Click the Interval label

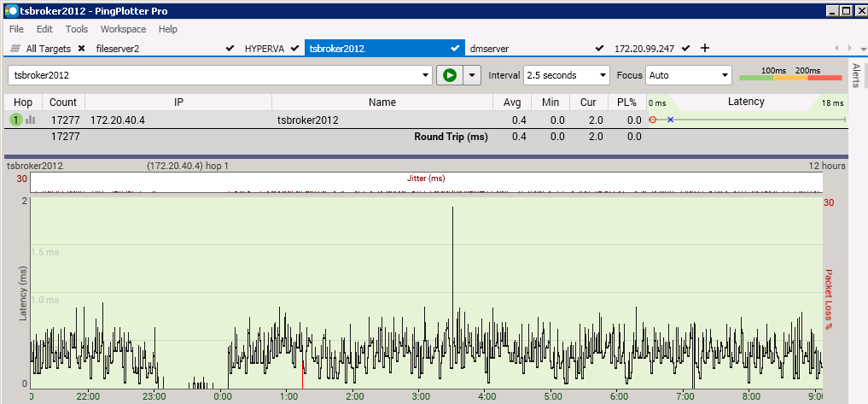click(504, 75)
